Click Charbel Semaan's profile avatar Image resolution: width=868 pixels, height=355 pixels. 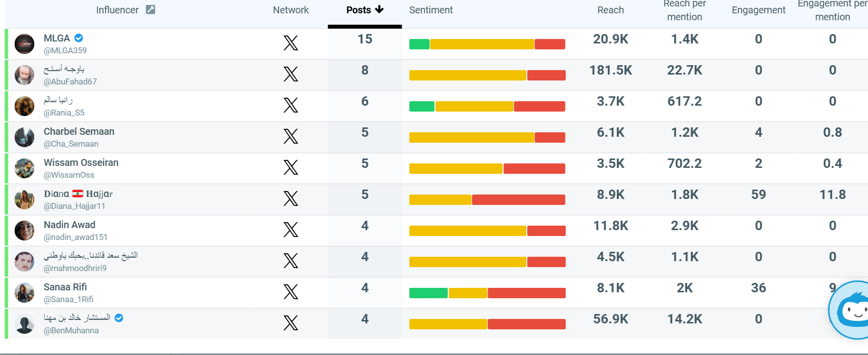click(24, 137)
